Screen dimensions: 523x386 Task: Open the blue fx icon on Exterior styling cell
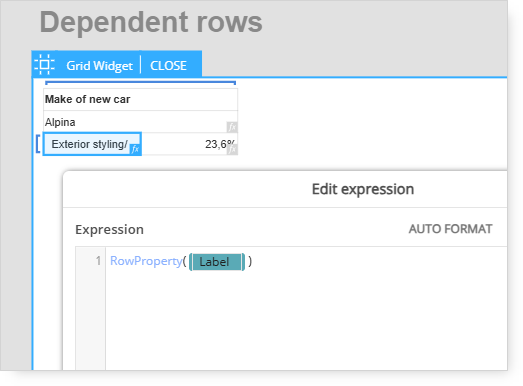click(135, 149)
